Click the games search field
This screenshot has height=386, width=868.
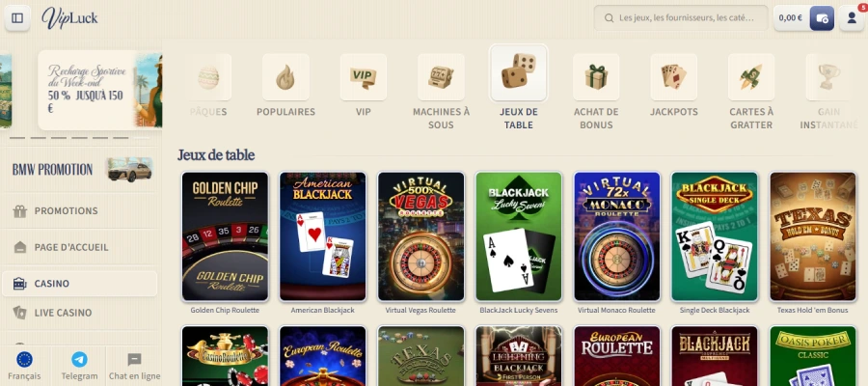click(x=681, y=17)
